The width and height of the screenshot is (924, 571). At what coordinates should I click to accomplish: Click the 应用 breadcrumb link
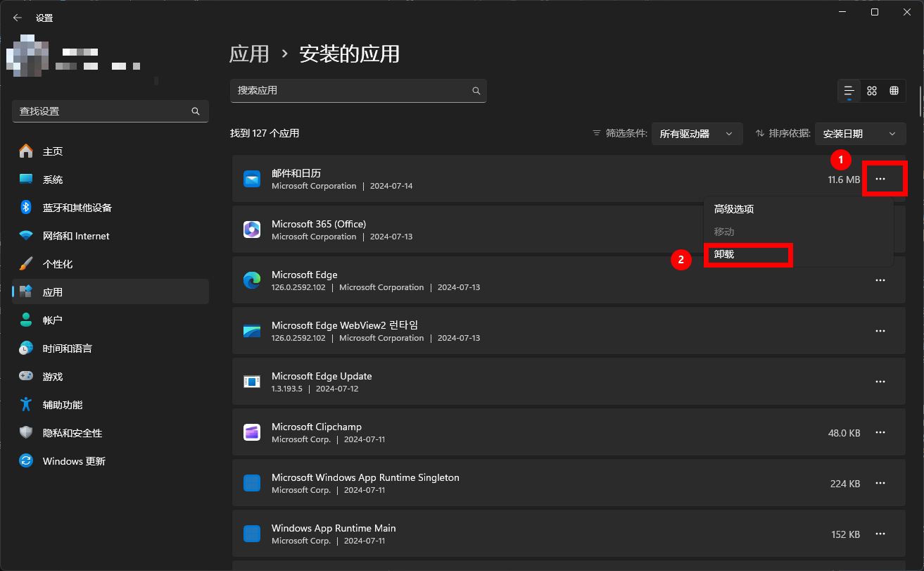(x=249, y=54)
